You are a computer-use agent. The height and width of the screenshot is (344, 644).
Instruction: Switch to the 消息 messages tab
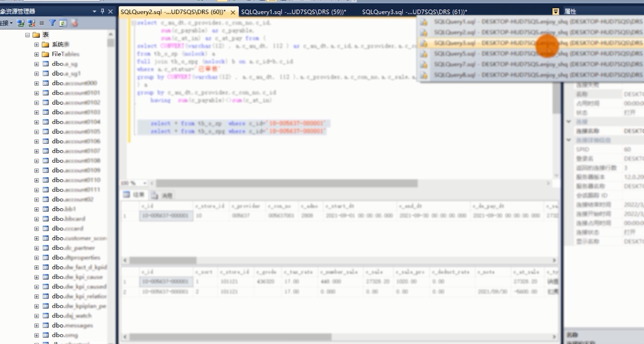coord(161,195)
